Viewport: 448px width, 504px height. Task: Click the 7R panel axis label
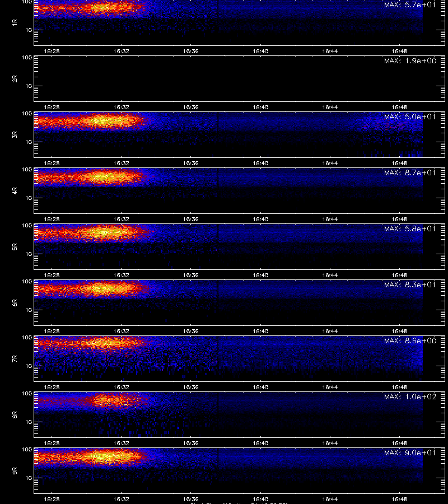coord(15,359)
